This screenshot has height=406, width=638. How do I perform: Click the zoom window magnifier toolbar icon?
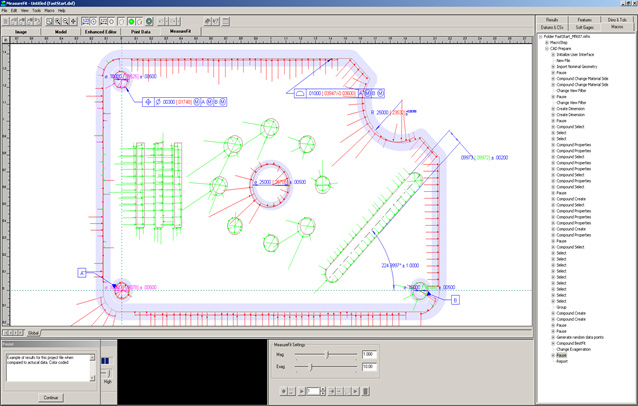tap(49, 22)
